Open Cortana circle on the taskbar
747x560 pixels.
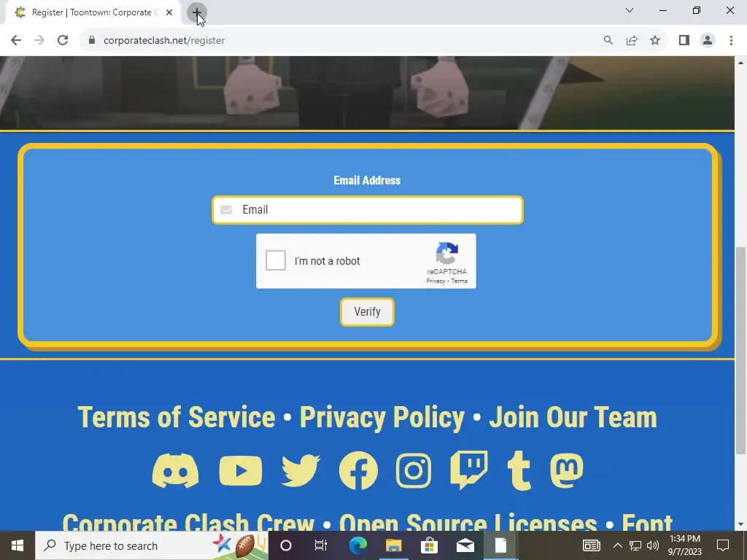[x=285, y=545]
